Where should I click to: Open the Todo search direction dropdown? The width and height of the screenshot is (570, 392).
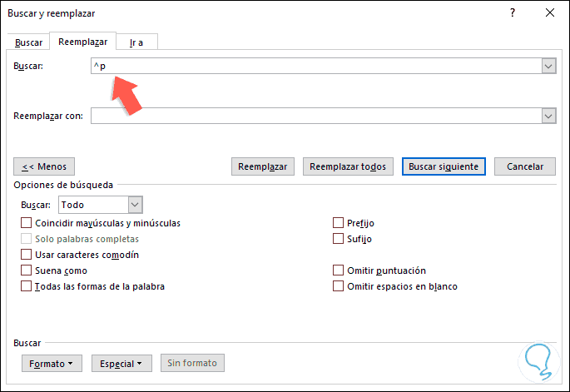136,205
